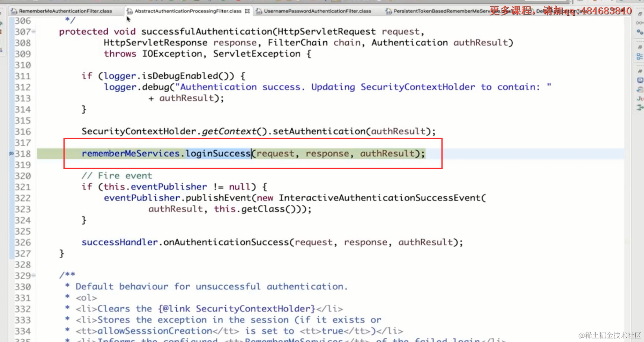Click FilterChain on line 308
The image size is (644, 342).
(x=298, y=43)
